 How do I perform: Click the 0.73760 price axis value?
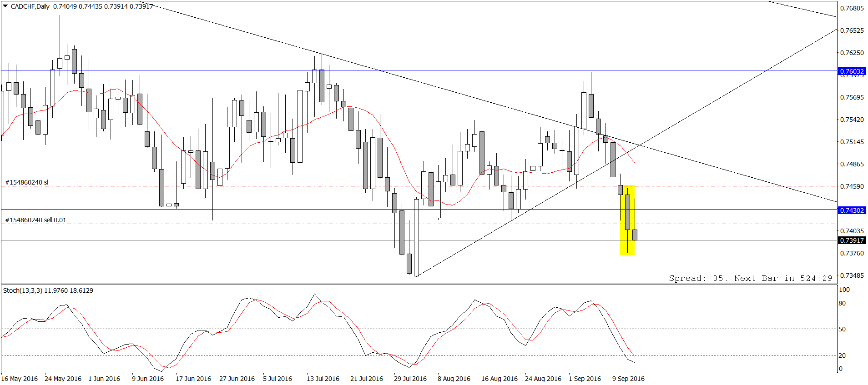coord(852,253)
